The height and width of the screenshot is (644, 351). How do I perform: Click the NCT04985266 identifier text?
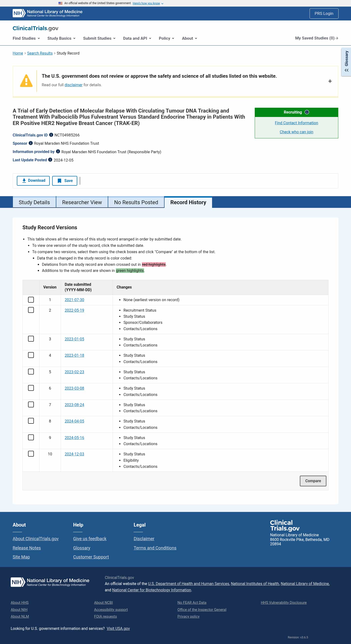point(67,135)
